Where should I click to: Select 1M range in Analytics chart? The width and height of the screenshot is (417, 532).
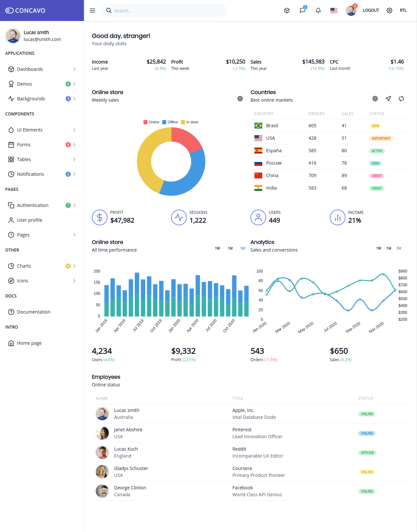point(389,248)
